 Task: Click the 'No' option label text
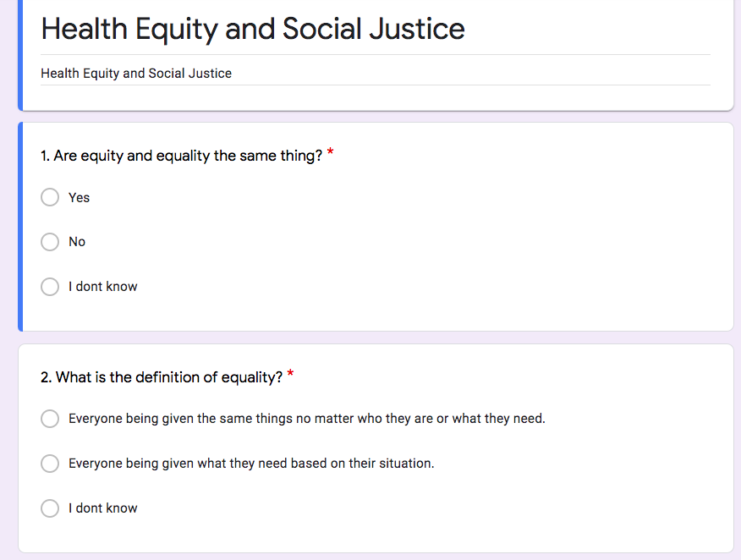tap(77, 242)
